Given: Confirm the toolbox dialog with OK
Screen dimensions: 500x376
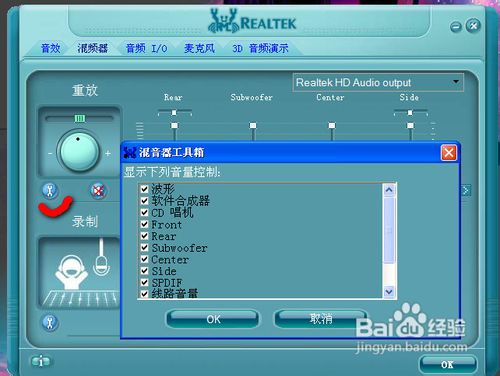Looking at the screenshot, I should point(213,319).
